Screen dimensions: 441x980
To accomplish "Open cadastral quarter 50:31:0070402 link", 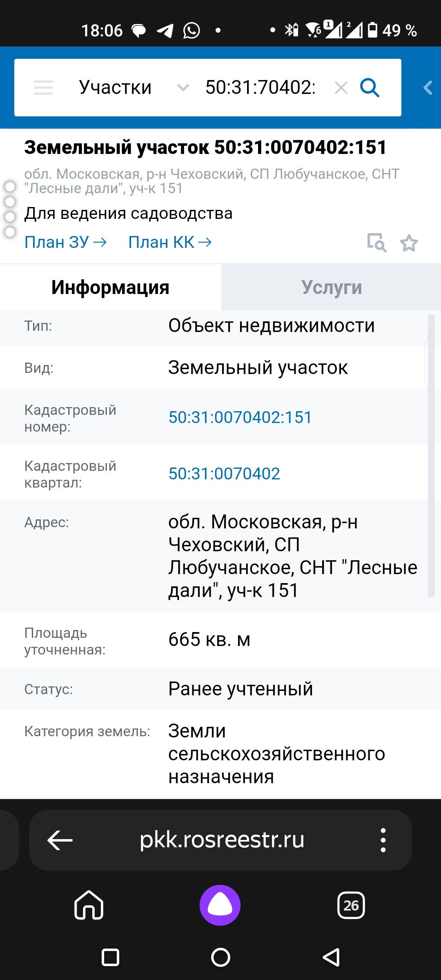I will click(224, 474).
